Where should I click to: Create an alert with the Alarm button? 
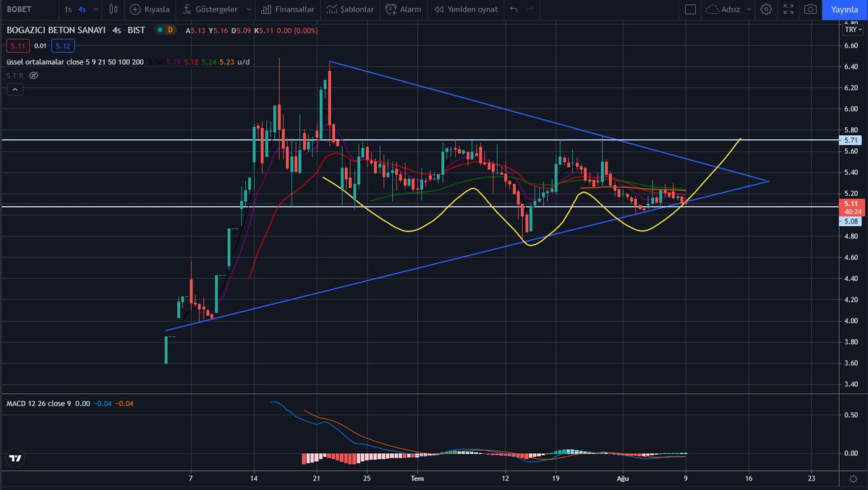pyautogui.click(x=404, y=9)
